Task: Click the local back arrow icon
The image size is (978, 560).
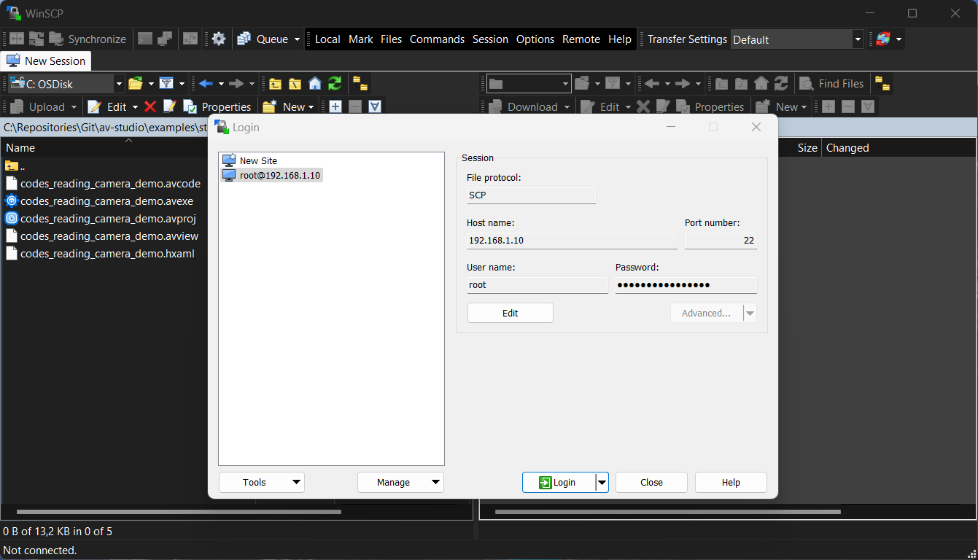Action: coord(206,84)
